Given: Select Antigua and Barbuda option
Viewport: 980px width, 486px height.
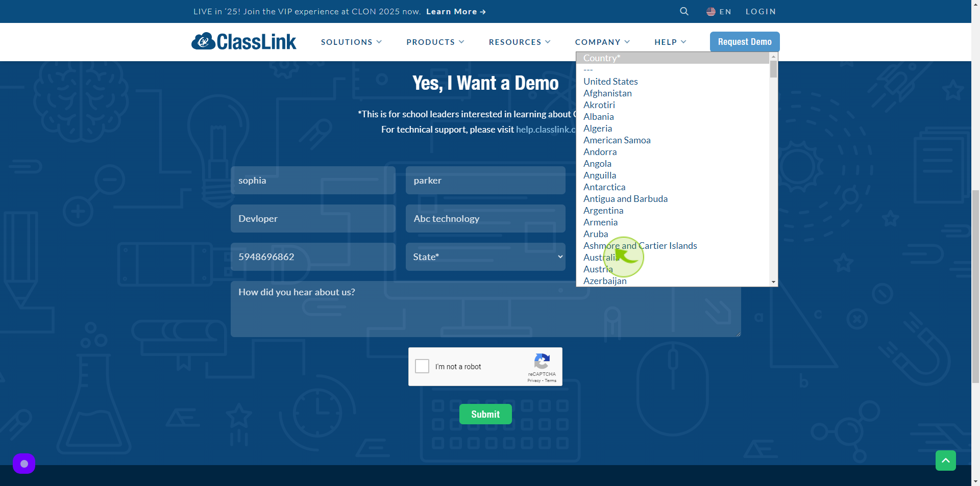Looking at the screenshot, I should (x=673, y=199).
